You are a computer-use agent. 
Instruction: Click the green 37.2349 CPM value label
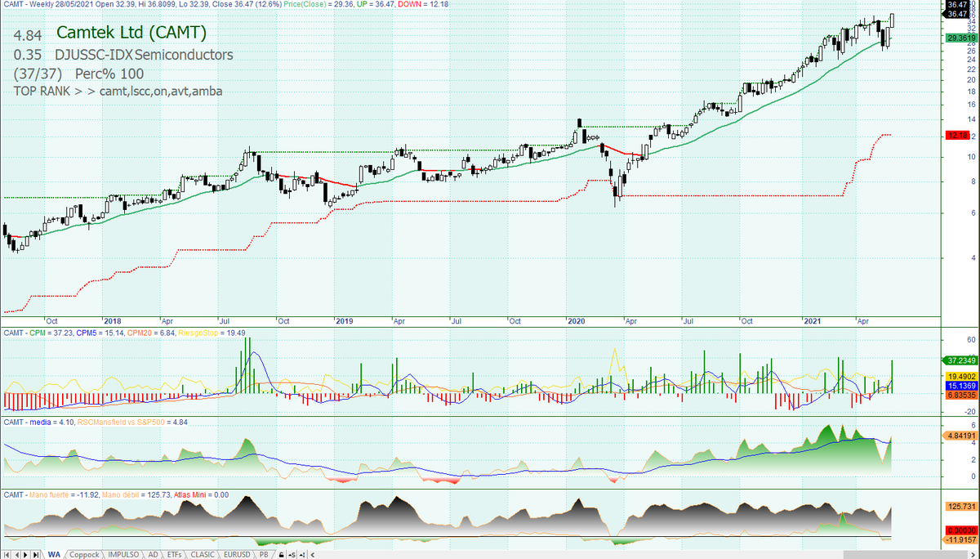point(961,360)
